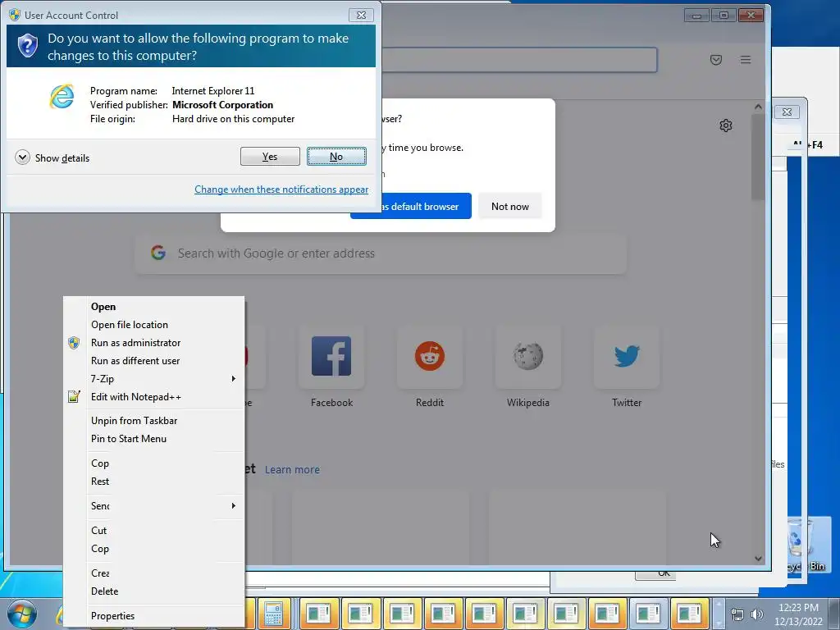This screenshot has height=630, width=840.
Task: Click the taskbar clock showing 12:23 PM
Action: click(798, 614)
